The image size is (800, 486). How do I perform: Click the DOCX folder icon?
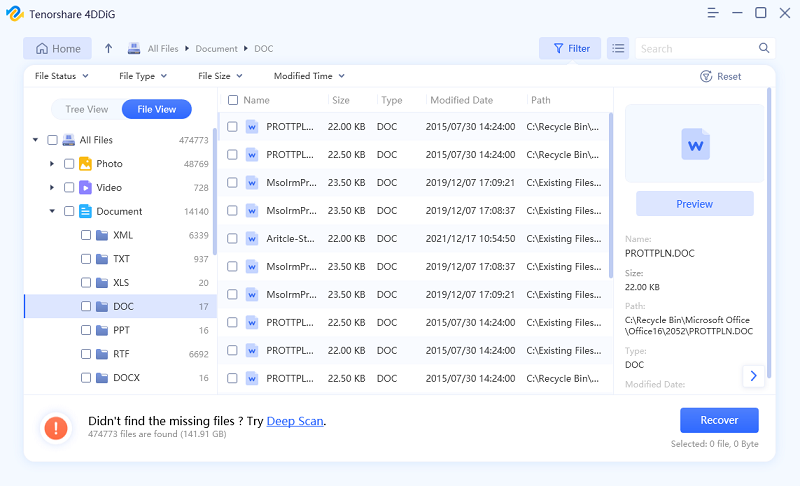coord(102,378)
